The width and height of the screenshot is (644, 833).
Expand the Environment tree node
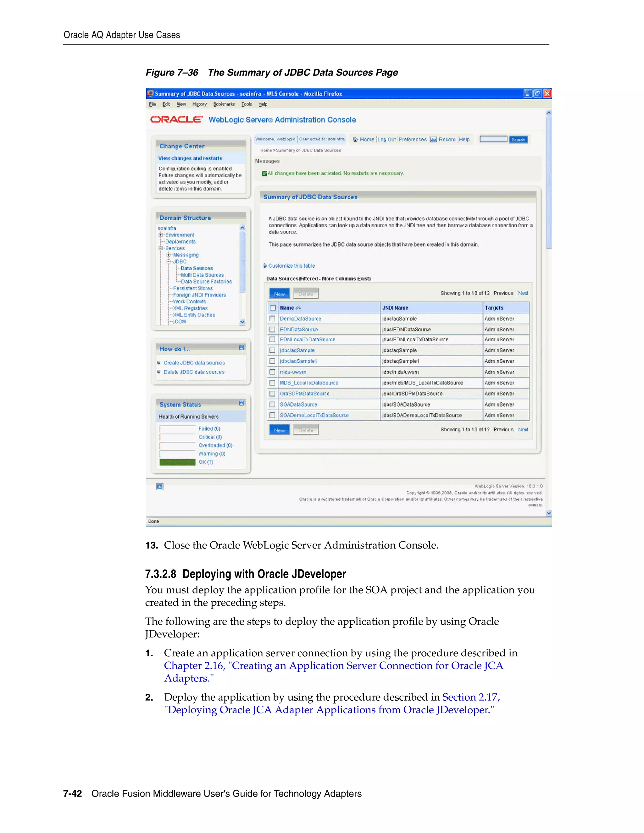click(x=161, y=235)
